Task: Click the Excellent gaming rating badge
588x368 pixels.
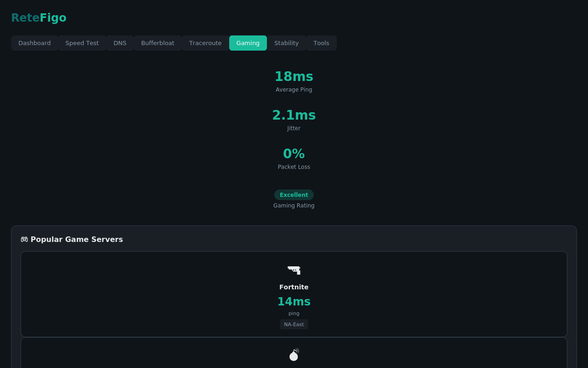Action: click(x=294, y=195)
